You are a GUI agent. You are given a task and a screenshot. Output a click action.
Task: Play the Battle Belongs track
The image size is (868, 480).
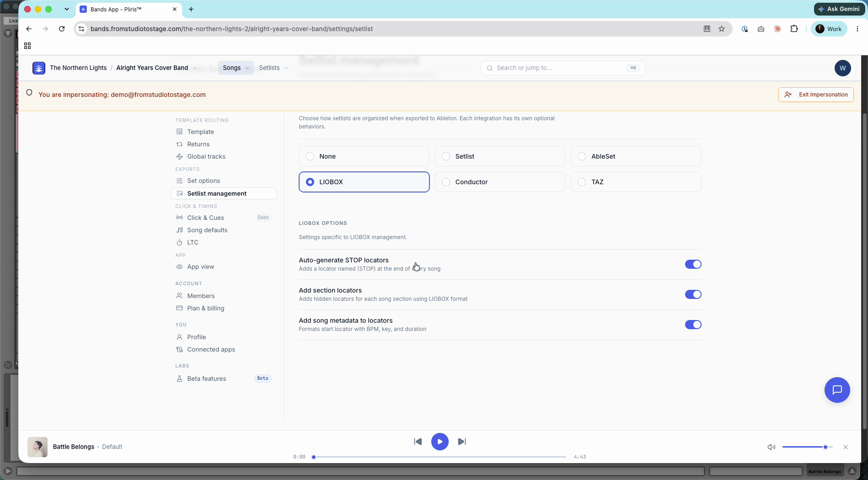(440, 442)
